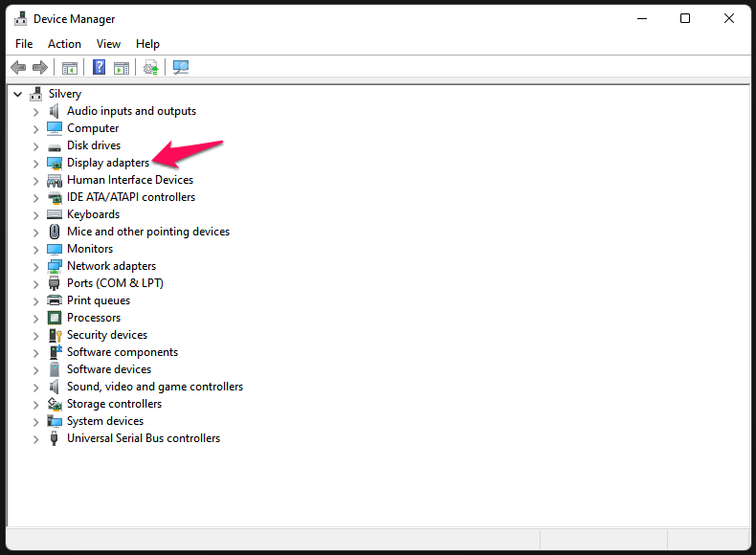Screen dimensions: 756x555
Task: Click the Show/Hide Console Tree toolbar icon
Action: click(70, 68)
